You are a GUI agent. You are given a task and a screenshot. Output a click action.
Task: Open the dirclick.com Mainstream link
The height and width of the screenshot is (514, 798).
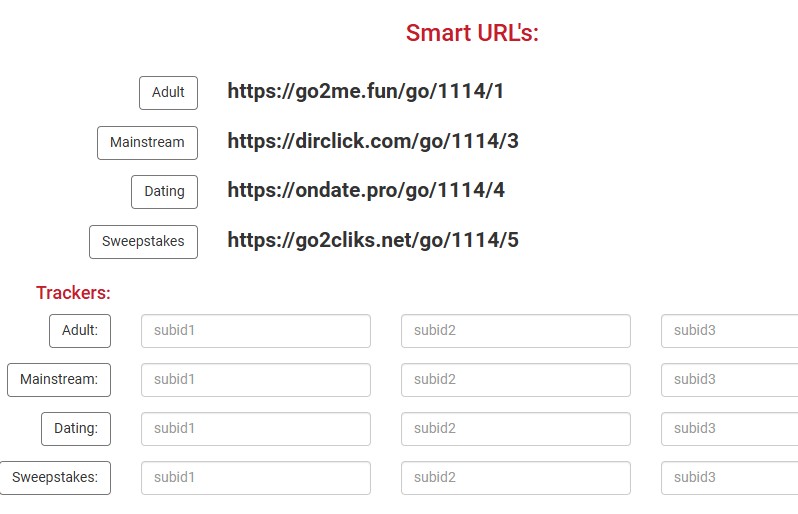tap(372, 141)
